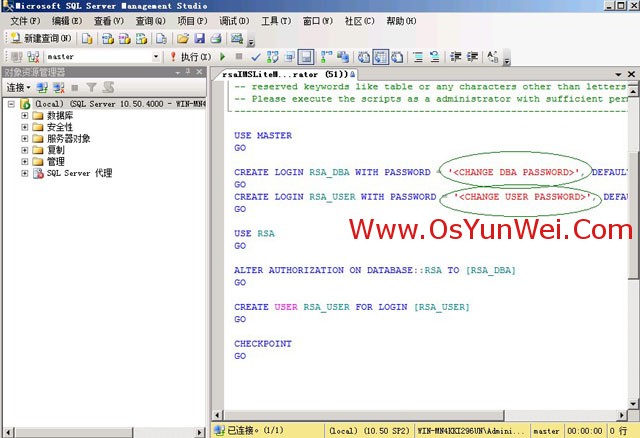This screenshot has height=438, width=640.
Task: Click the Decrease Indent icon
Action: pyautogui.click(x=456, y=57)
